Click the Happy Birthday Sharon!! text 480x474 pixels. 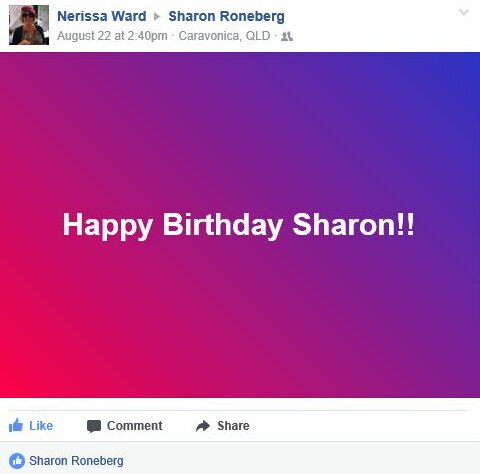click(x=238, y=225)
